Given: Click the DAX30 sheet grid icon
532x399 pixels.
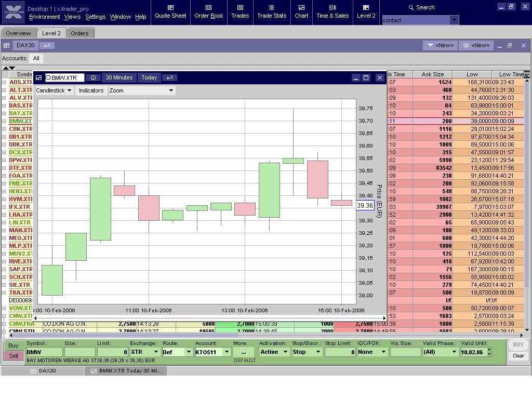Looking at the screenshot, I should 6,46.
